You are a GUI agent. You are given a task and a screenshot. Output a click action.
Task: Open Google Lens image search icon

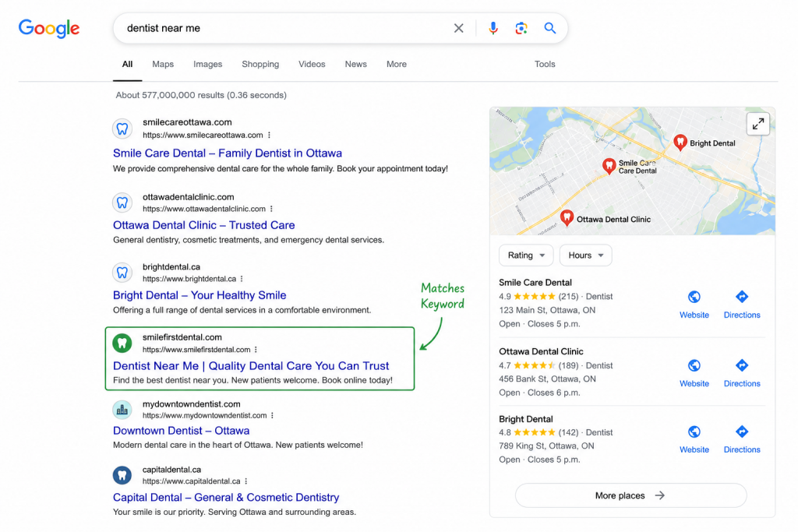[521, 28]
